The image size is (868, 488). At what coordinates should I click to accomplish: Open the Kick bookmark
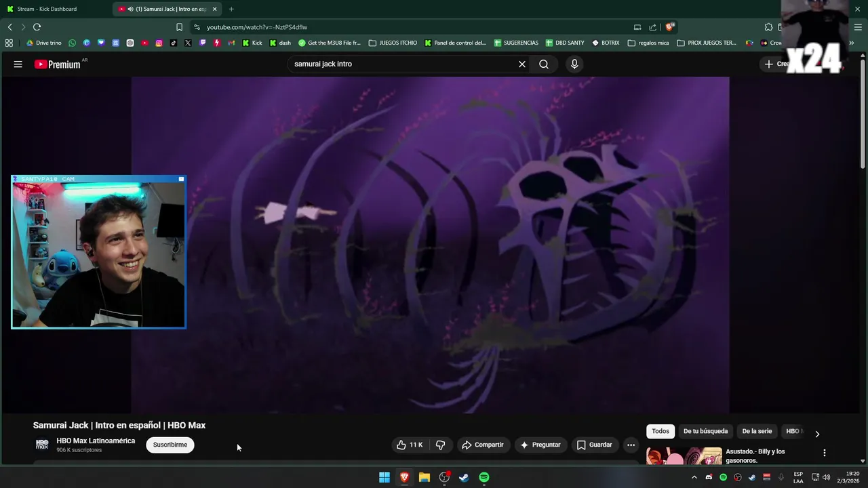tap(252, 43)
